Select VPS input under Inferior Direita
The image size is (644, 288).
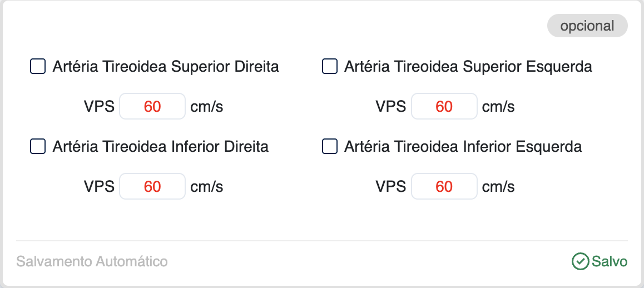click(152, 186)
